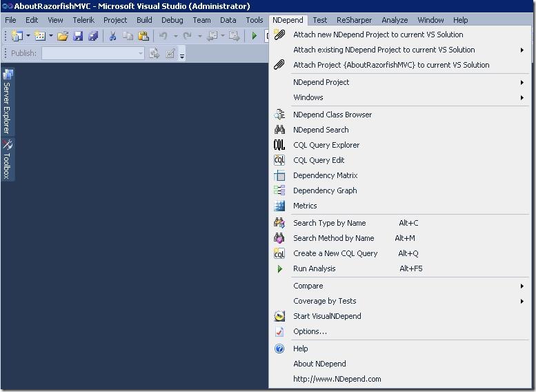Open the Tools menu
This screenshot has height=392, width=536.
pyautogui.click(x=255, y=20)
